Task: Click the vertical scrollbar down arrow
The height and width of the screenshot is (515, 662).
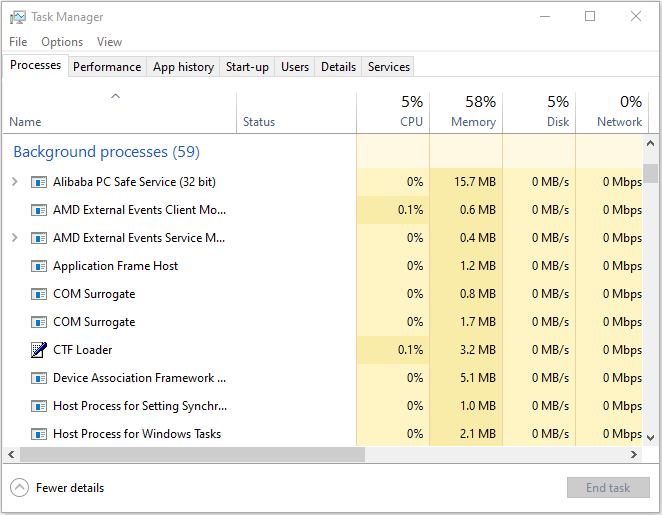Action: click(651, 438)
